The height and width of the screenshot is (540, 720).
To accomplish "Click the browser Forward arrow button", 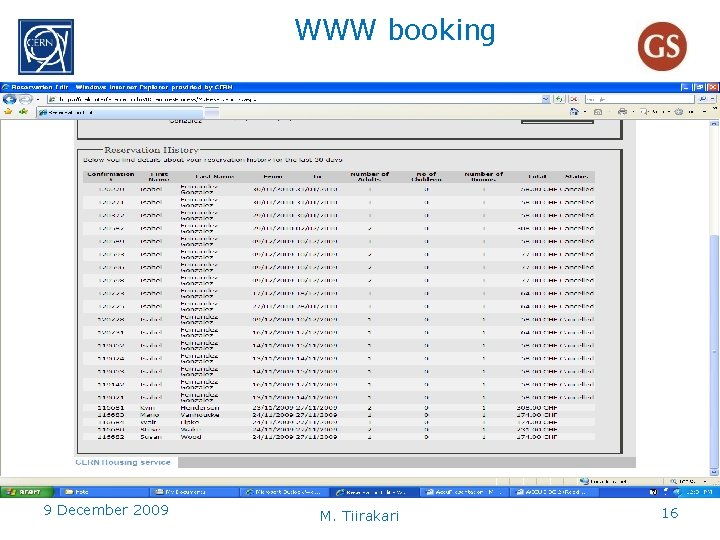I will pyautogui.click(x=25, y=99).
